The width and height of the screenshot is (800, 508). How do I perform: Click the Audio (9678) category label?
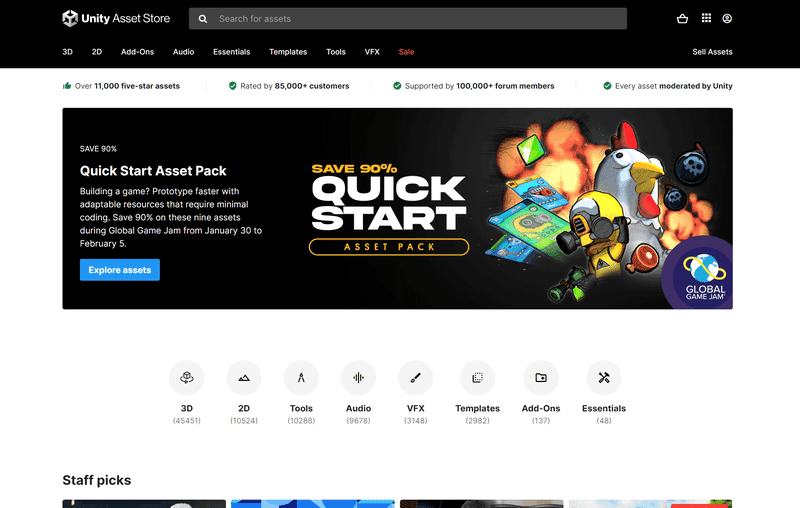pyautogui.click(x=358, y=414)
